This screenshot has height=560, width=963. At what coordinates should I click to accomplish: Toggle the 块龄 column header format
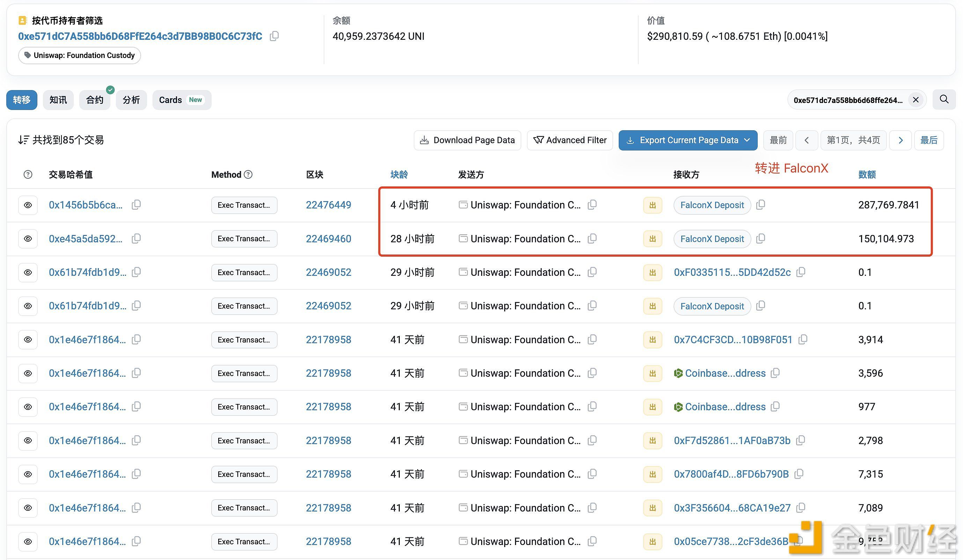point(399,175)
